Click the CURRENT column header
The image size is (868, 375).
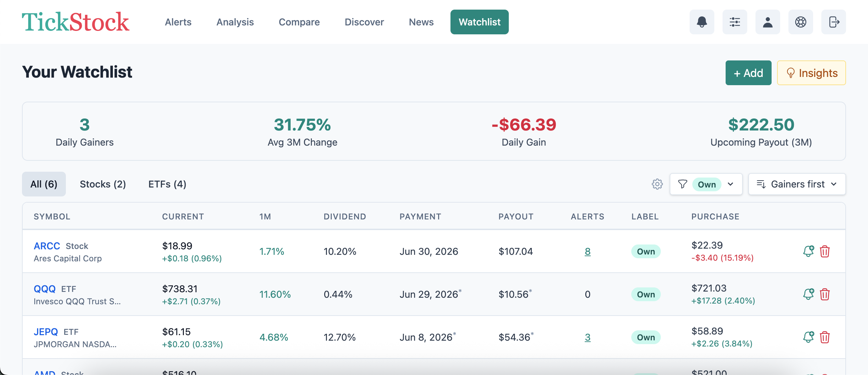(183, 217)
